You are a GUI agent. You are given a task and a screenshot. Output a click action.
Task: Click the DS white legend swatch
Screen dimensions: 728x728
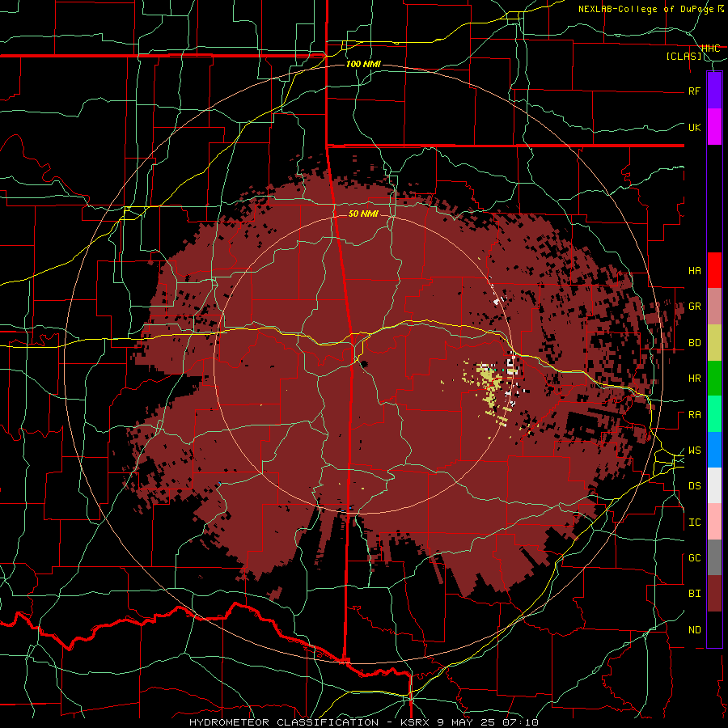pyautogui.click(x=714, y=485)
